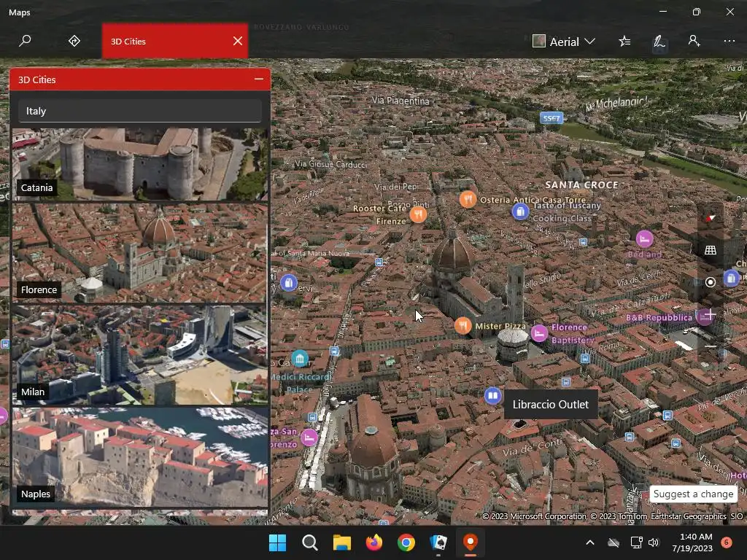The width and height of the screenshot is (747, 560).
Task: Open the Medici Riccardi Palace museum pin
Action: coord(300,358)
